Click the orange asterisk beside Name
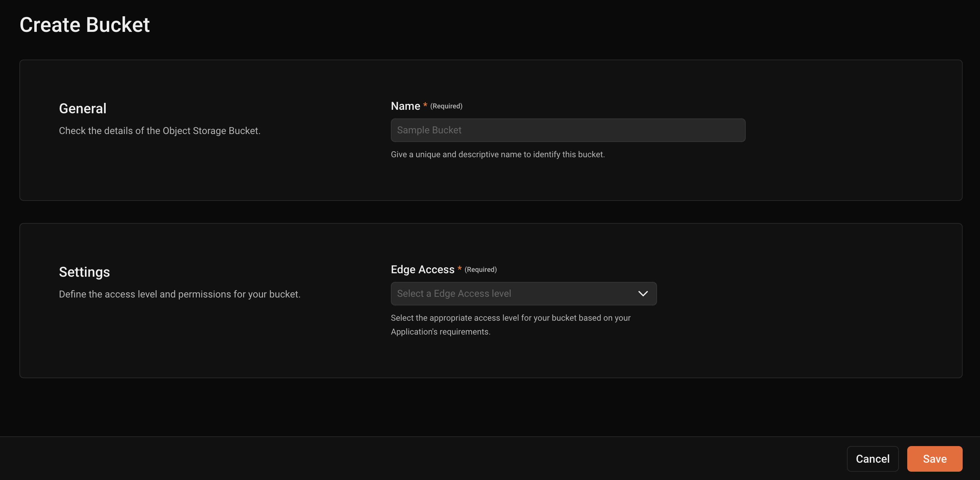The image size is (980, 480). click(425, 105)
